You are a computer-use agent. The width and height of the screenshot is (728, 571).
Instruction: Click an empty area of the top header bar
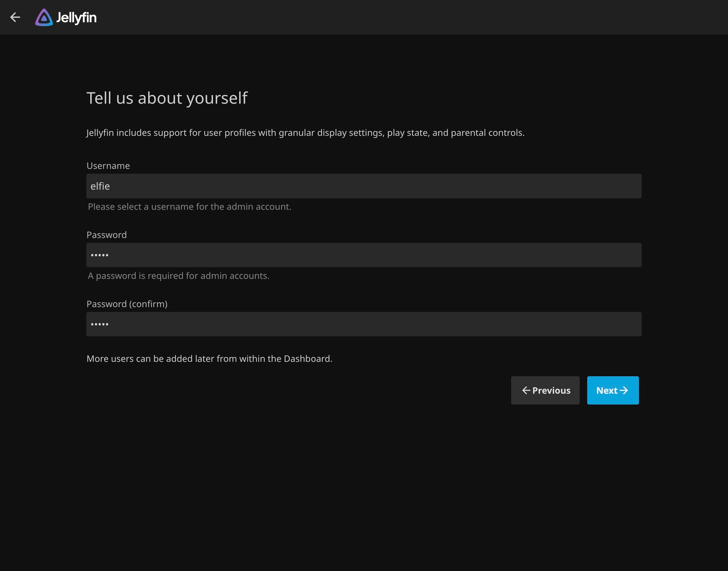(x=402, y=17)
